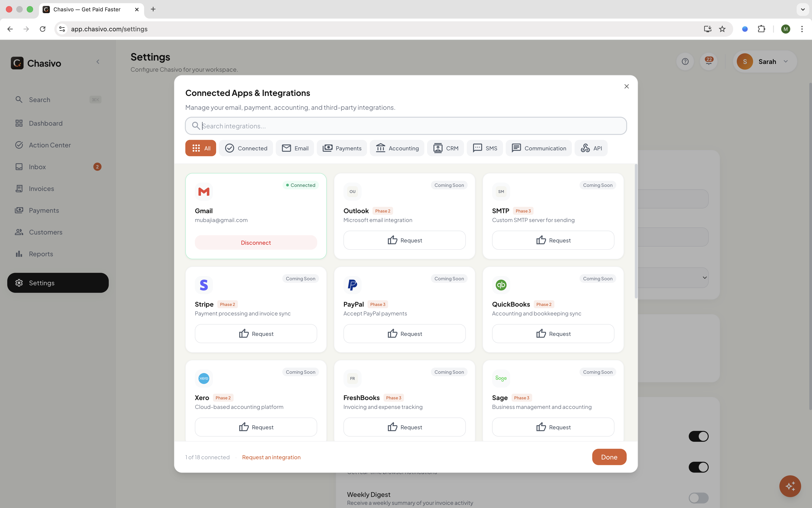Click the Sage logo icon

[501, 378]
